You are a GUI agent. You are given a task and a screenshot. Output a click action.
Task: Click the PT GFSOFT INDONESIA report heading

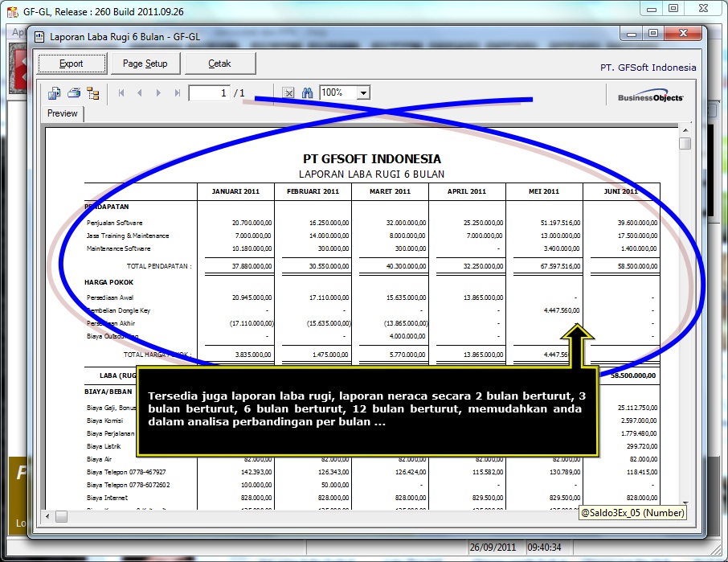coord(372,159)
